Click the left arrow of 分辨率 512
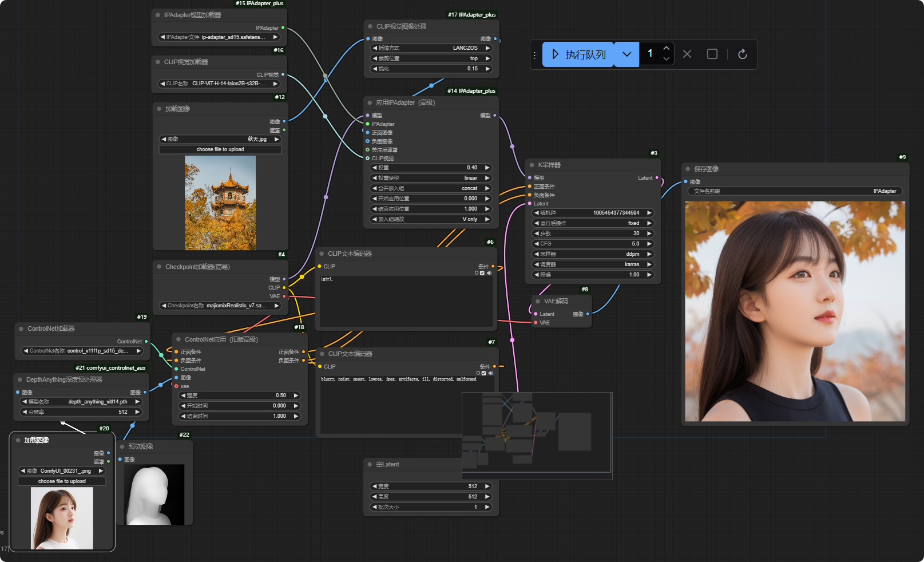The image size is (924, 562). click(25, 412)
